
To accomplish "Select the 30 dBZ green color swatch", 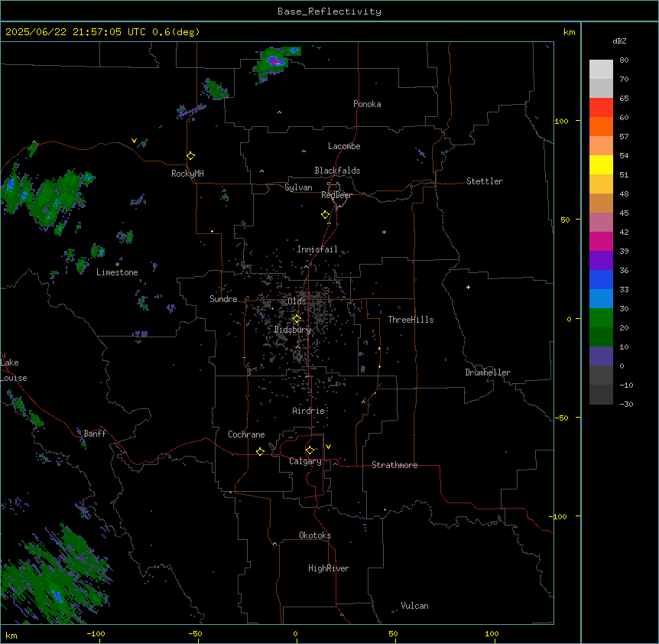I will (601, 318).
